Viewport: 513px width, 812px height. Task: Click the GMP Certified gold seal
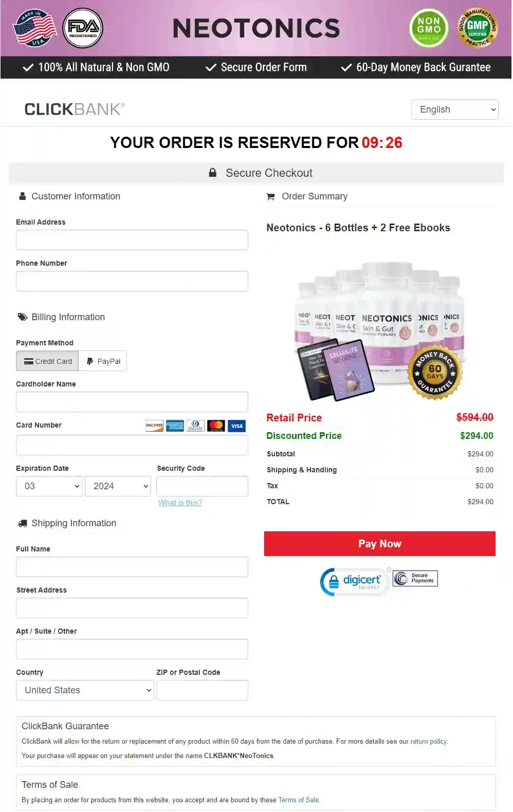point(478,28)
